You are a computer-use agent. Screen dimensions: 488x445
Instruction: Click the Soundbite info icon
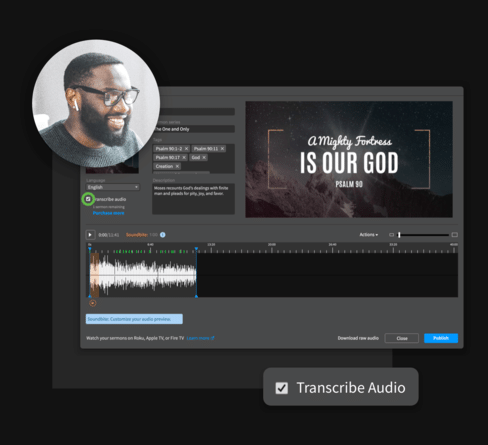(x=163, y=235)
